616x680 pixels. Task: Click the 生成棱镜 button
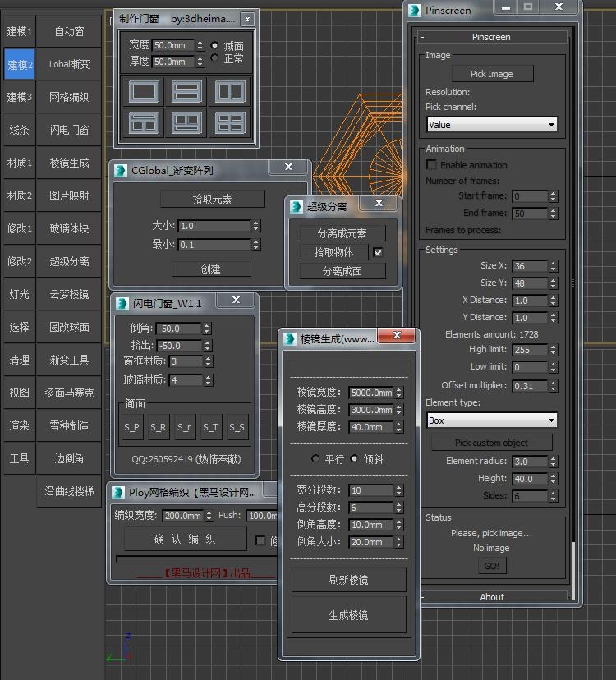pyautogui.click(x=349, y=615)
